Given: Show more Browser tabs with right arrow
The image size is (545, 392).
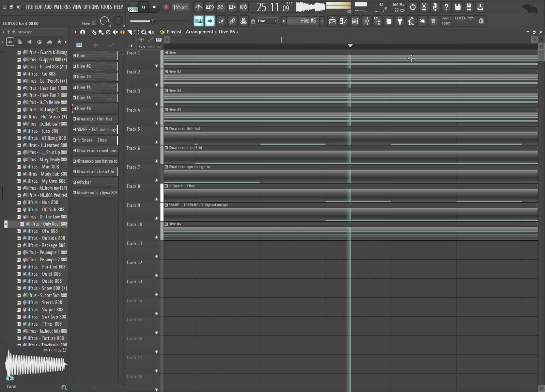Looking at the screenshot, I should click(x=66, y=42).
